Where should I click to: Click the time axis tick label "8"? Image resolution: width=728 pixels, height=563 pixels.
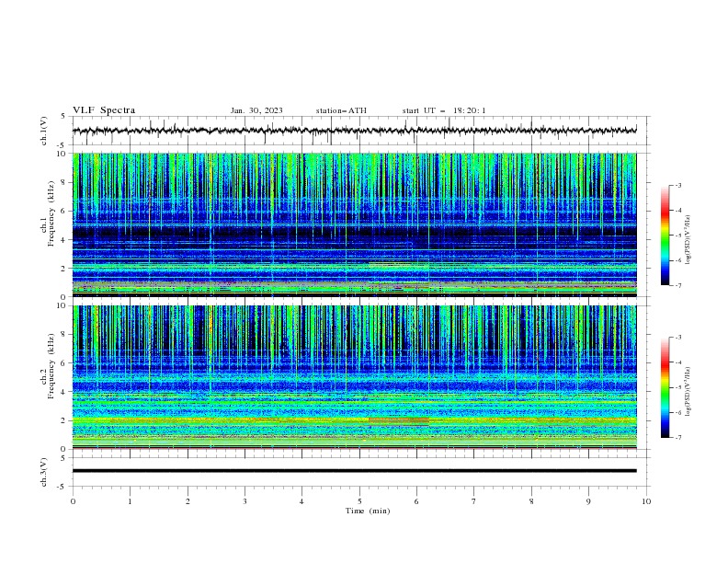point(531,501)
